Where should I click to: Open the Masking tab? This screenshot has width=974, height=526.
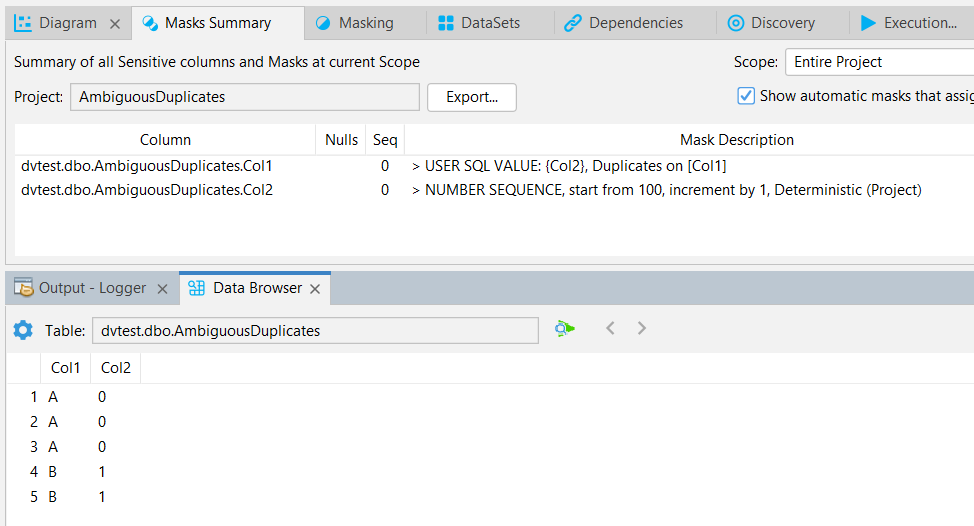366,23
